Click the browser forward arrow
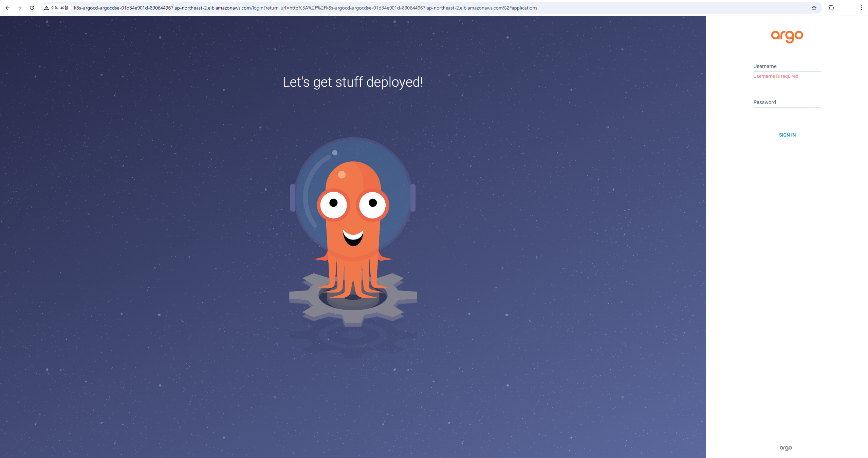868x458 pixels. (x=20, y=8)
